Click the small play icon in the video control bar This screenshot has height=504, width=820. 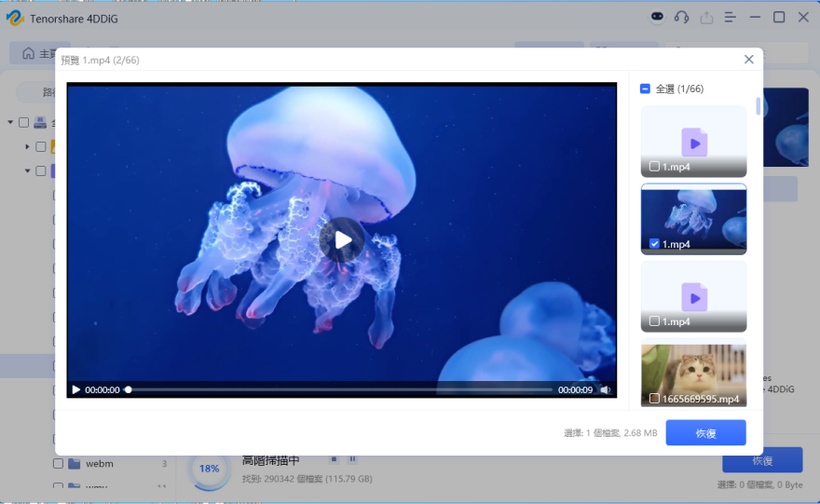point(76,390)
